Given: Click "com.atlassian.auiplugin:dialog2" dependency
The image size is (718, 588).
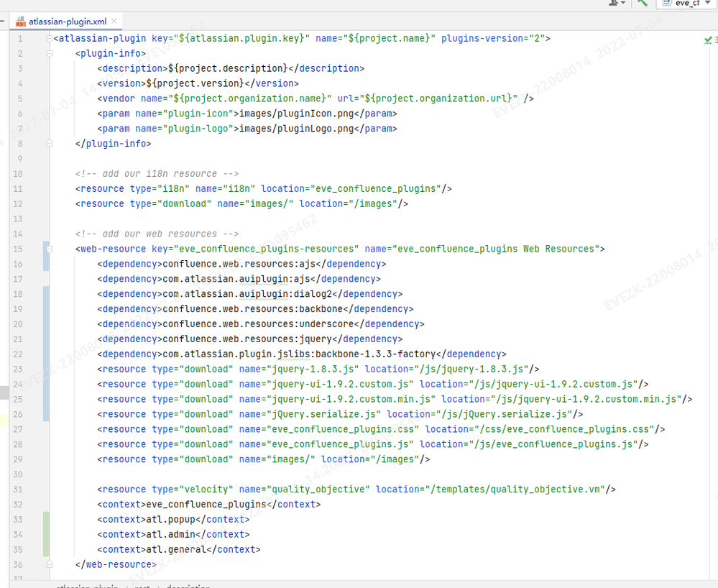Looking at the screenshot, I should click(x=247, y=294).
